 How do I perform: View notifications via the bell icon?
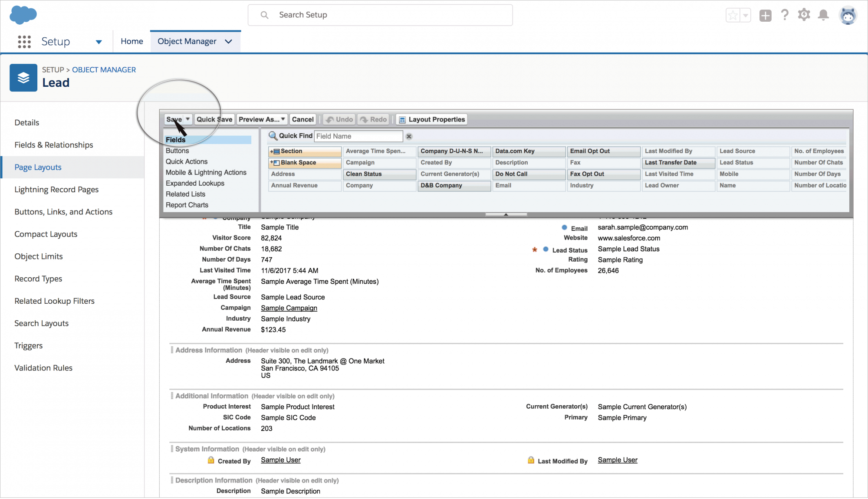pyautogui.click(x=823, y=15)
